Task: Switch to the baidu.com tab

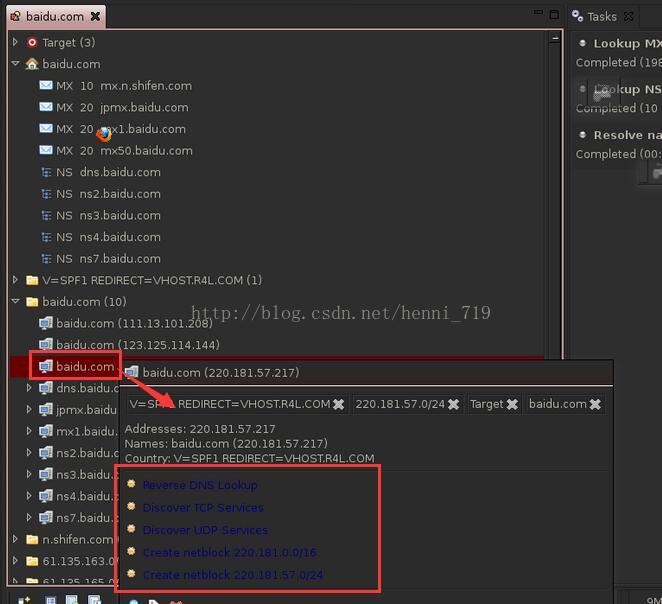Action: pyautogui.click(x=55, y=16)
